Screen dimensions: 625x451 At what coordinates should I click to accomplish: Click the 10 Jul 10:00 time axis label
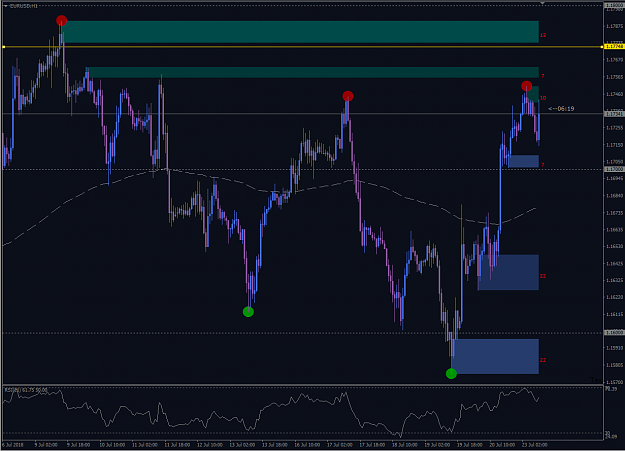tap(112, 445)
